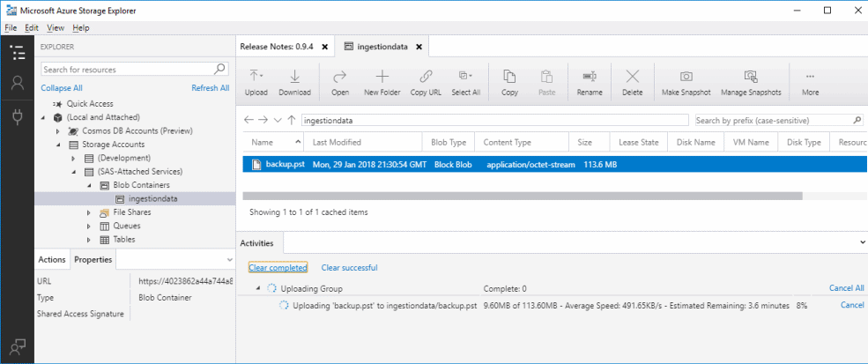Collapse the (Local and Attached) node
The image size is (868, 364).
point(44,117)
